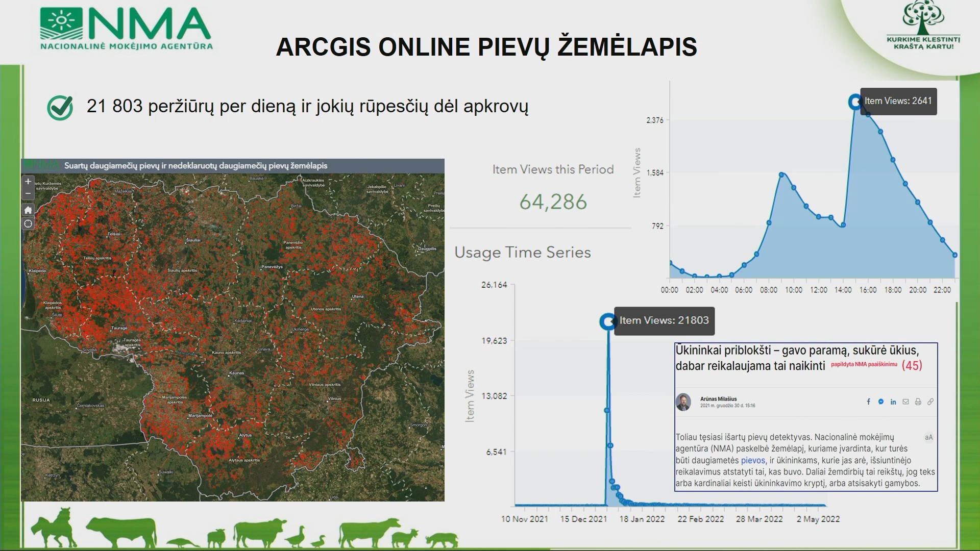The height and width of the screenshot is (551, 980).
Task: Click author avatar photo in article
Action: [683, 402]
